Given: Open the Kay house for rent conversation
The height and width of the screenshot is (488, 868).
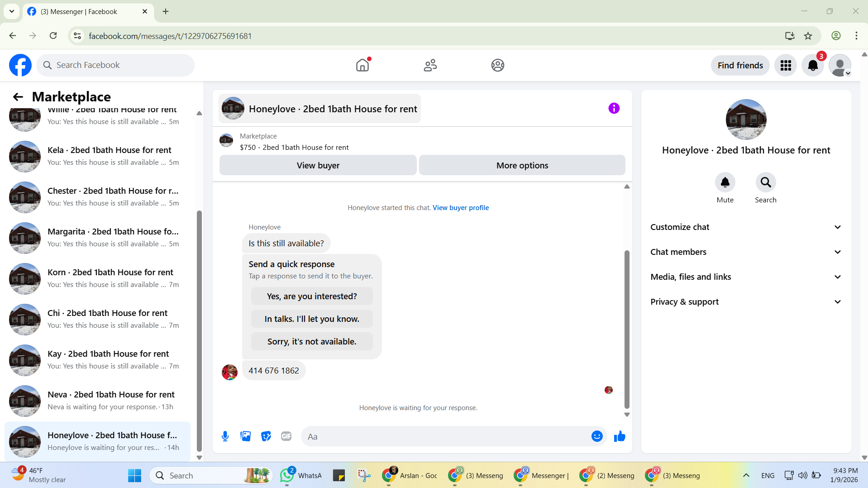Looking at the screenshot, I should (x=97, y=360).
